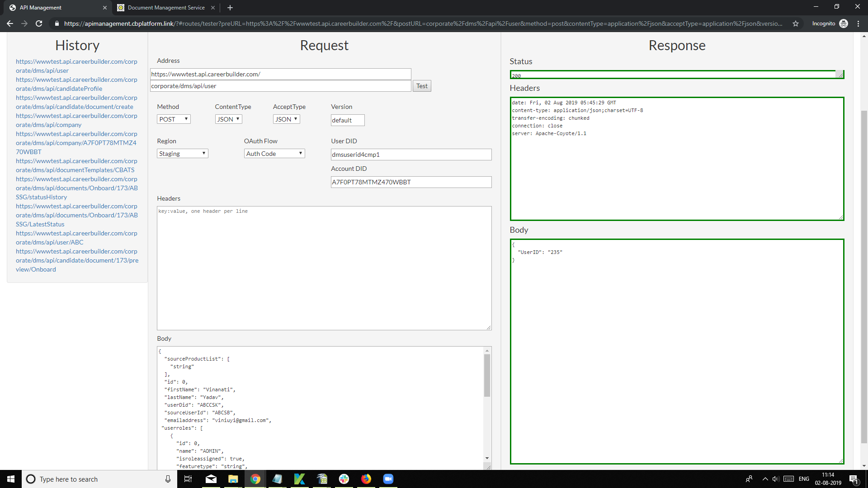Click the request Headers textarea
This screenshot has height=488, width=868.
(324, 268)
